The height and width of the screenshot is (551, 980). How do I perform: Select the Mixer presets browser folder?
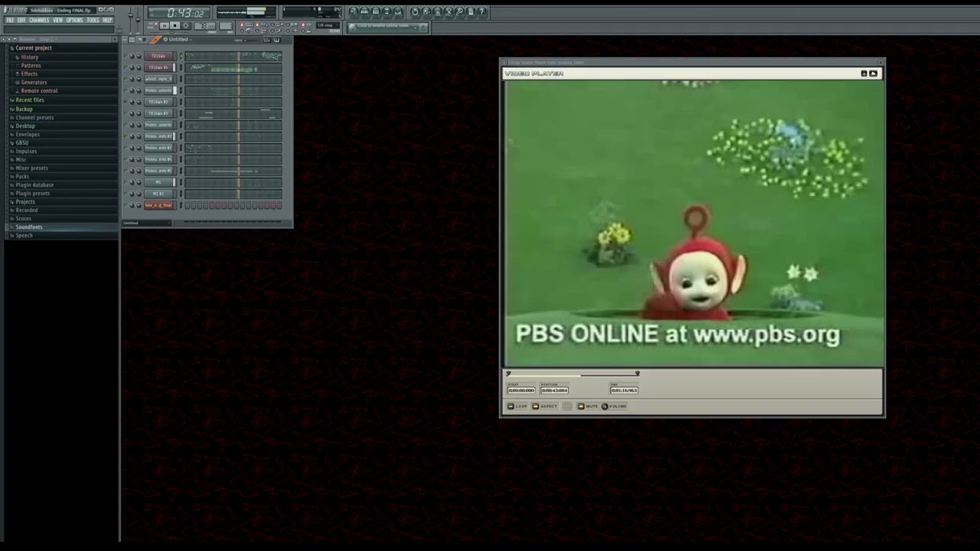pyautogui.click(x=63, y=168)
